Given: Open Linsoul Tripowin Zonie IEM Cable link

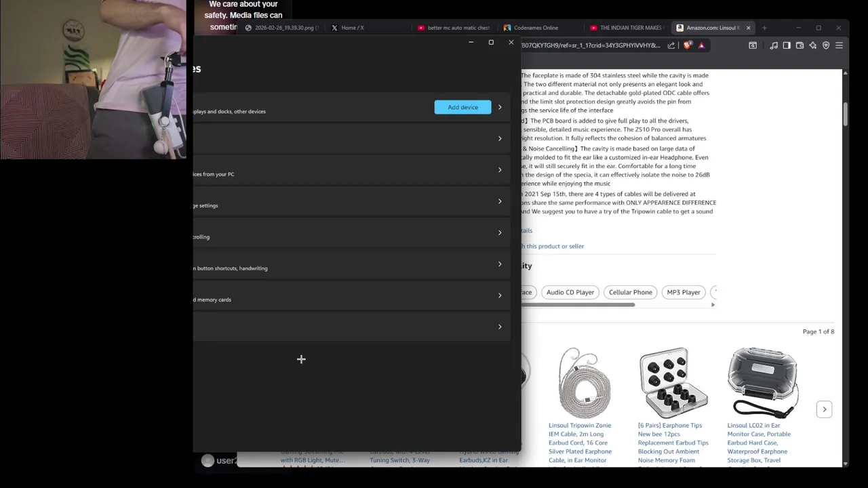Looking at the screenshot, I should 580,443.
